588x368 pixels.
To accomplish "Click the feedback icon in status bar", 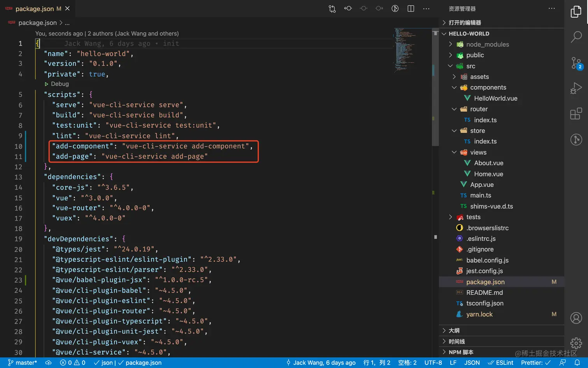I will [562, 363].
